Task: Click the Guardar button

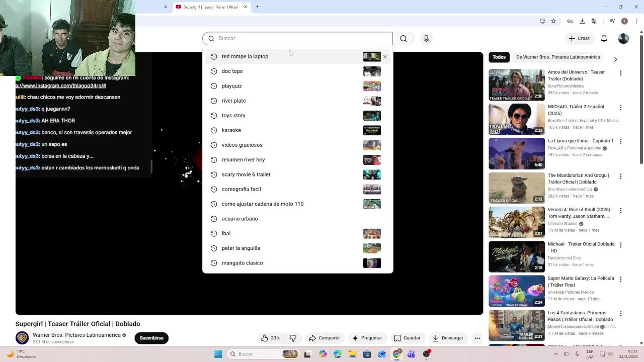Action: coord(407,338)
